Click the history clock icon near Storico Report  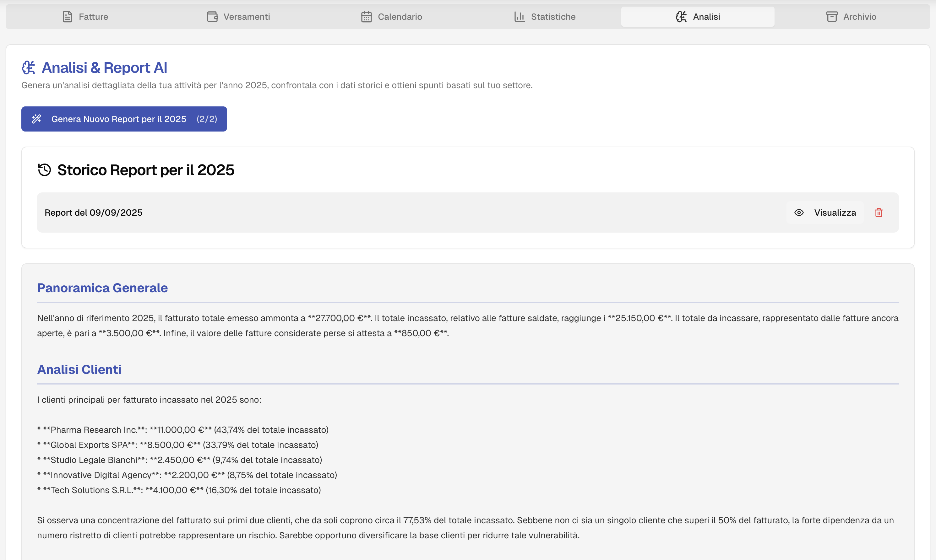[x=45, y=170]
